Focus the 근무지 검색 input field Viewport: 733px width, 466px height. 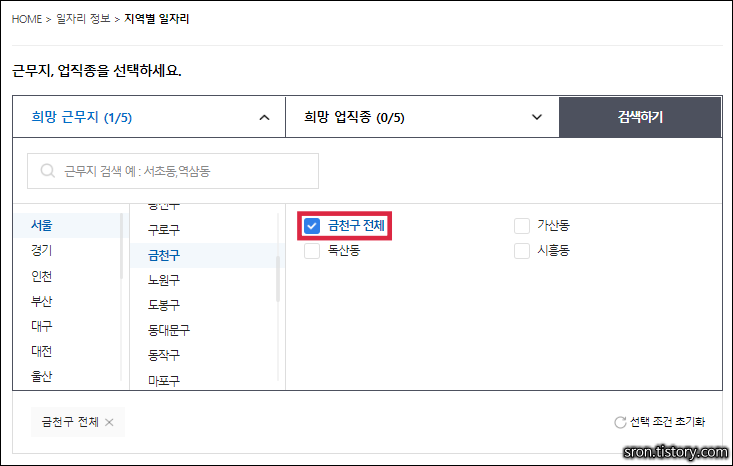[x=173, y=171]
